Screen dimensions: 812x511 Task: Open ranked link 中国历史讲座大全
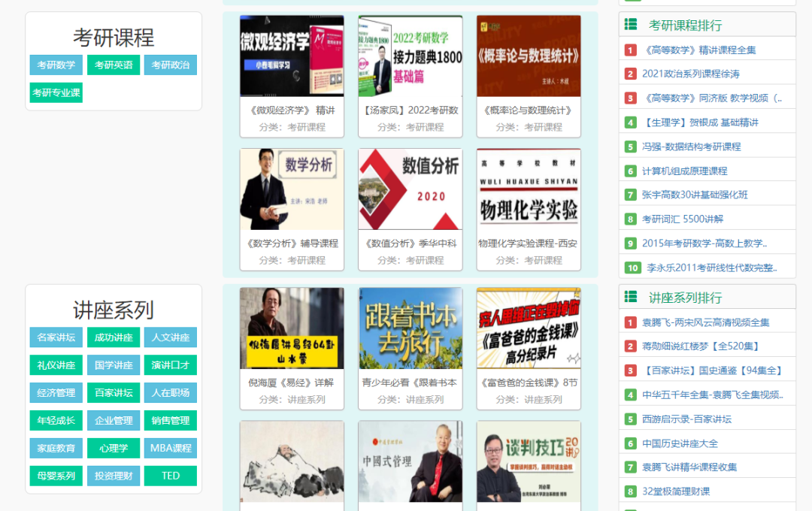[x=680, y=443]
